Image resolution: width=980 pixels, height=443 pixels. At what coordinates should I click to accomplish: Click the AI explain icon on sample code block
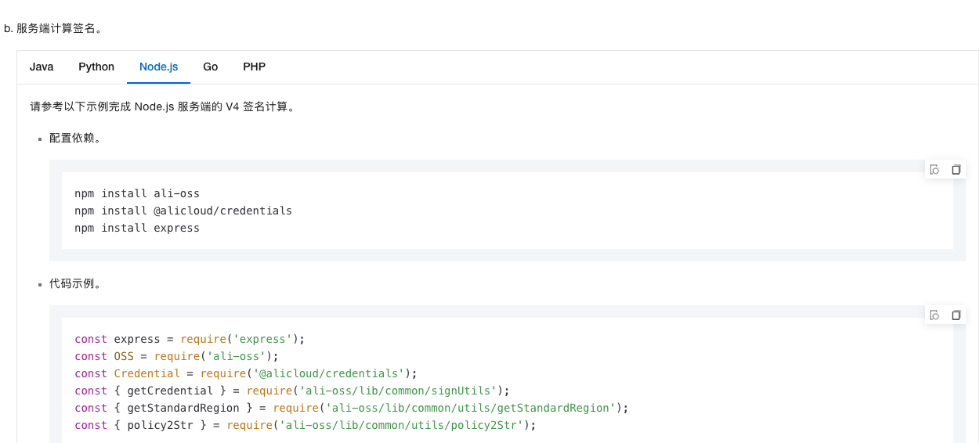934,315
